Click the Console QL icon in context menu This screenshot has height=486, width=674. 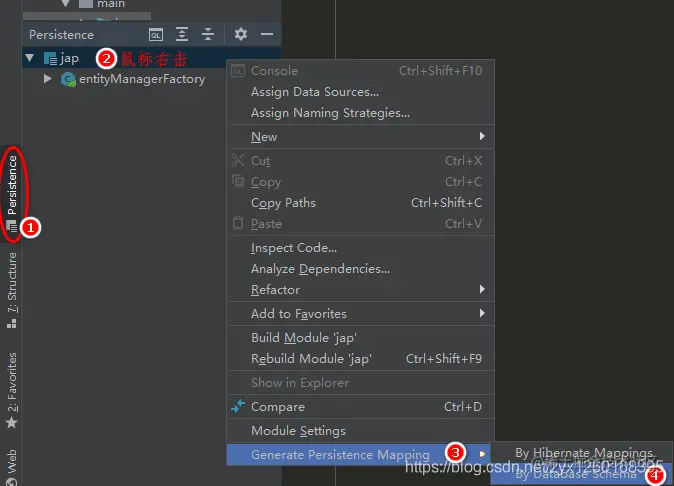pos(238,70)
